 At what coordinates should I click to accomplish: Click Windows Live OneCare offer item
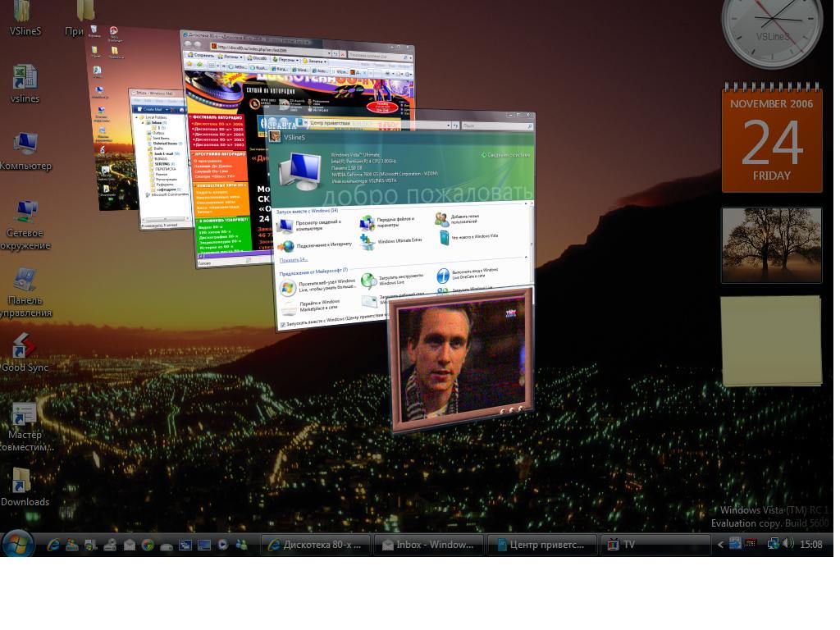(x=467, y=274)
